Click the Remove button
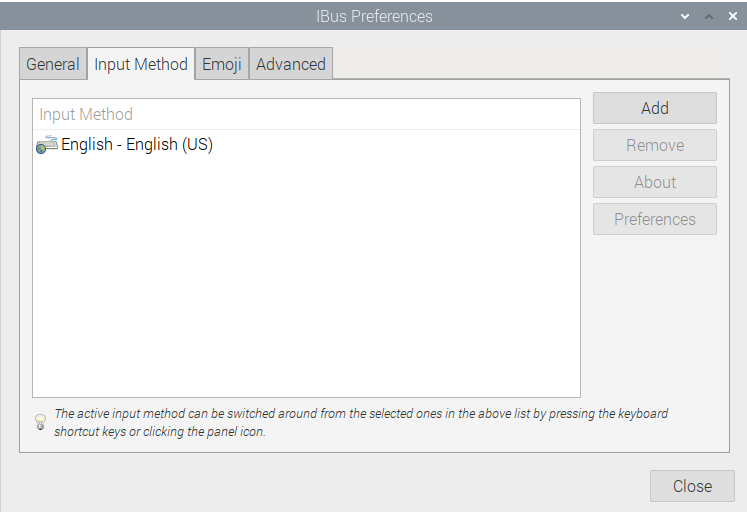This screenshot has width=747, height=514. [x=655, y=145]
